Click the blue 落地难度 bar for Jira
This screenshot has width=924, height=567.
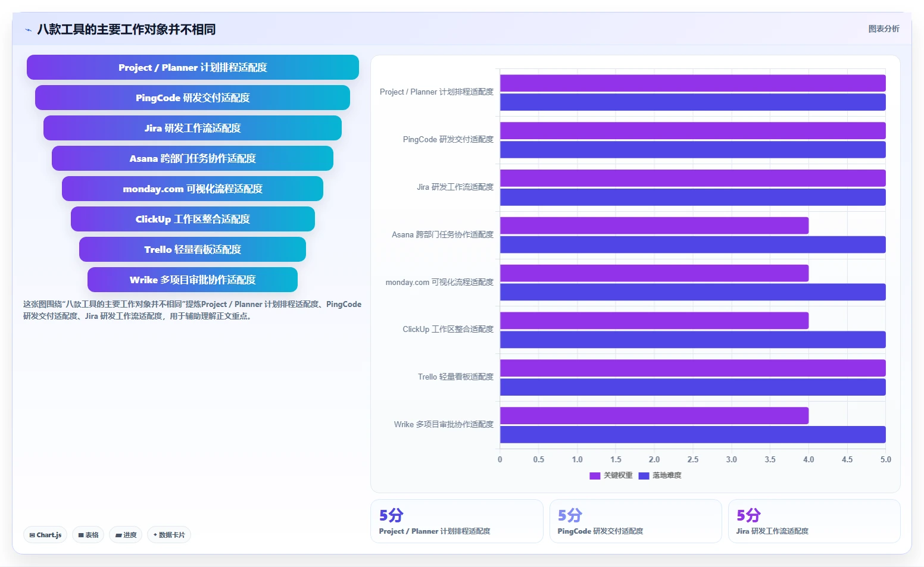click(x=693, y=198)
